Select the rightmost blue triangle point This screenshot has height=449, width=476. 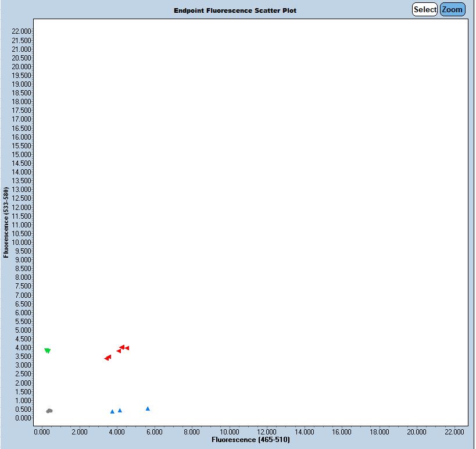point(148,409)
